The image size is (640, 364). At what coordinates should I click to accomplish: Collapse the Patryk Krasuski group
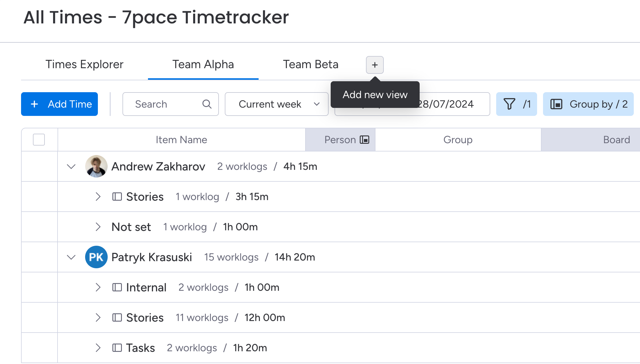pos(71,257)
